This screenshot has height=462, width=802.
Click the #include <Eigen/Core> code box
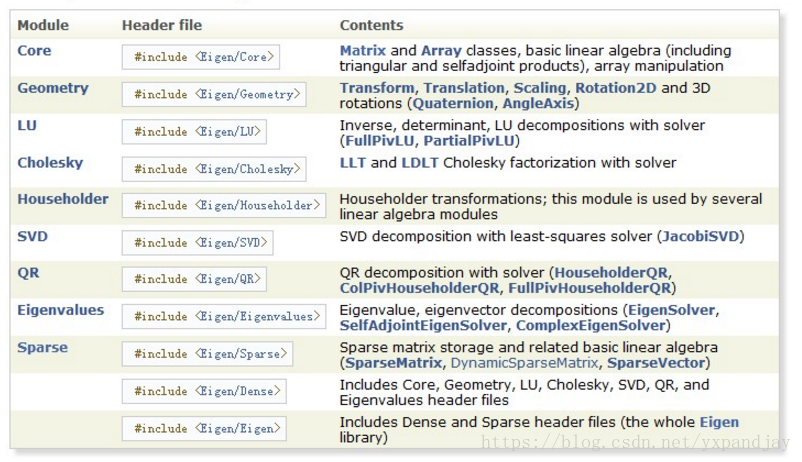[201, 57]
